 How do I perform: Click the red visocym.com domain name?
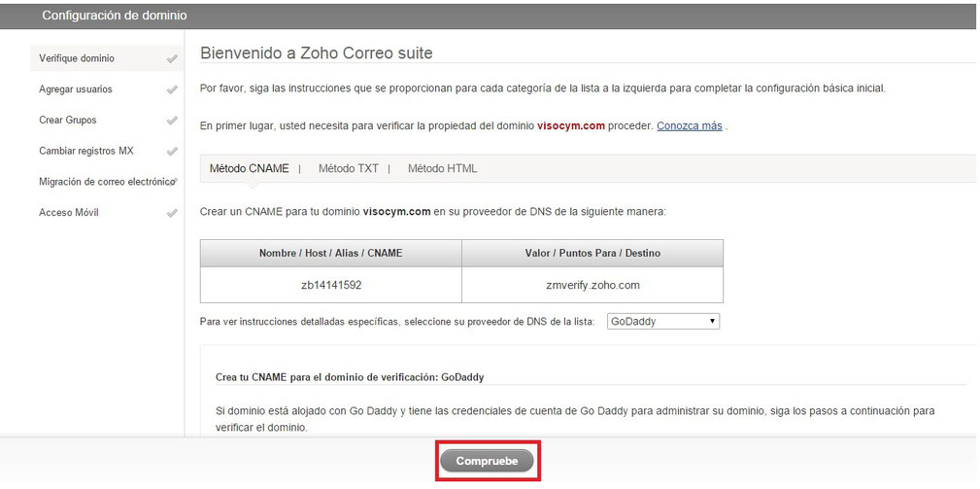pos(571,125)
